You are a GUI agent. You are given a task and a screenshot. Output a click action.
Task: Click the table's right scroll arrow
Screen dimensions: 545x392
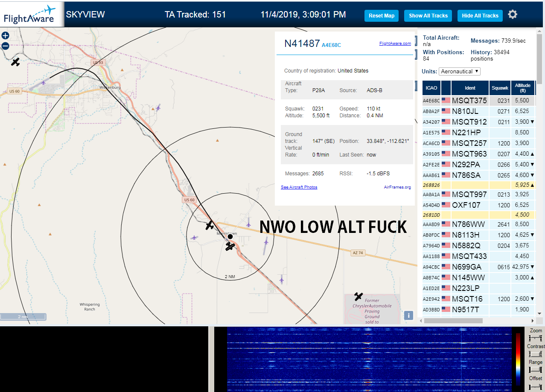532,321
